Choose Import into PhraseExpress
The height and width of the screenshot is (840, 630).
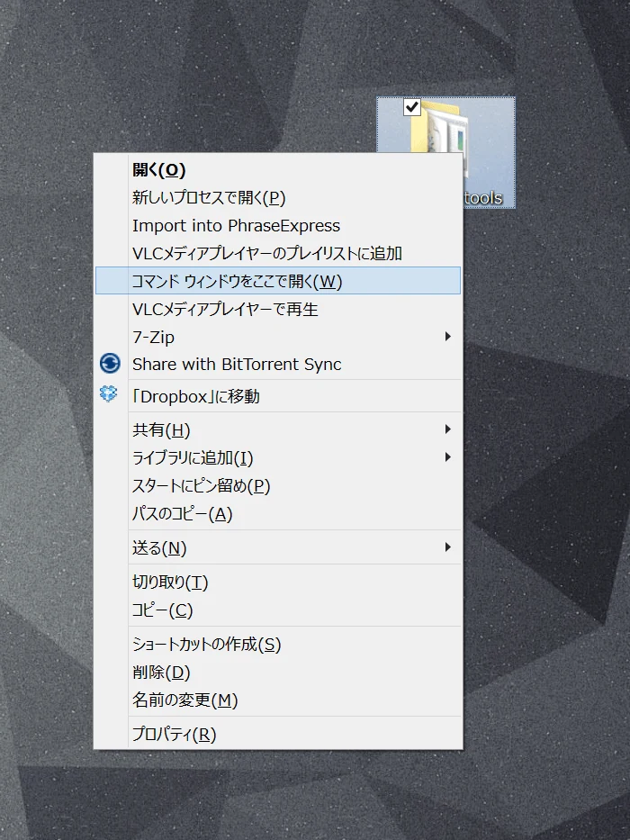278,226
